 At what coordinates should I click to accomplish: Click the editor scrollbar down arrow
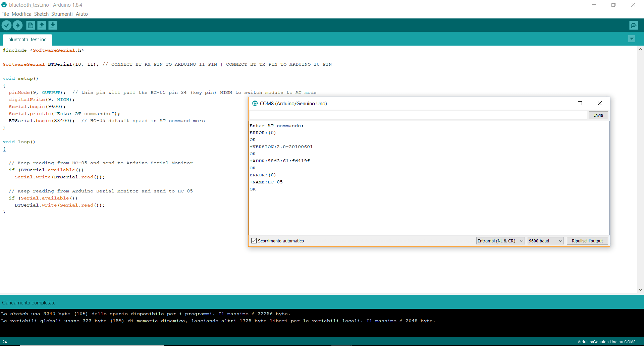click(x=640, y=289)
